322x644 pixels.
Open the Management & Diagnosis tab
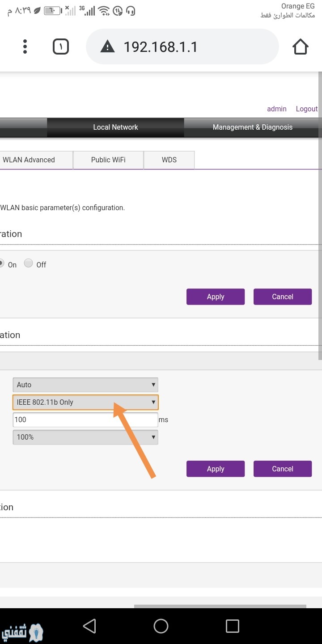(x=252, y=127)
